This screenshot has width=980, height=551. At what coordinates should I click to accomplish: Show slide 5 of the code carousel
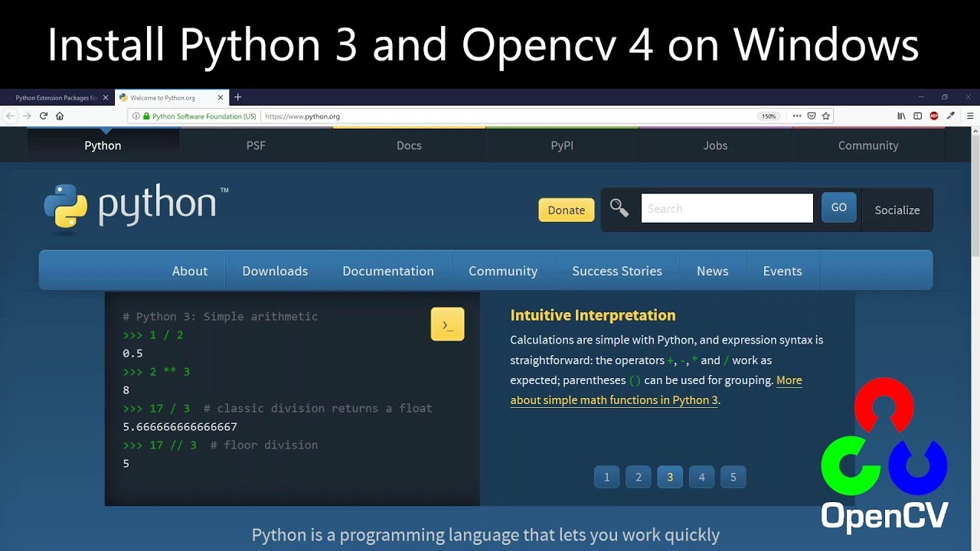pyautogui.click(x=733, y=477)
